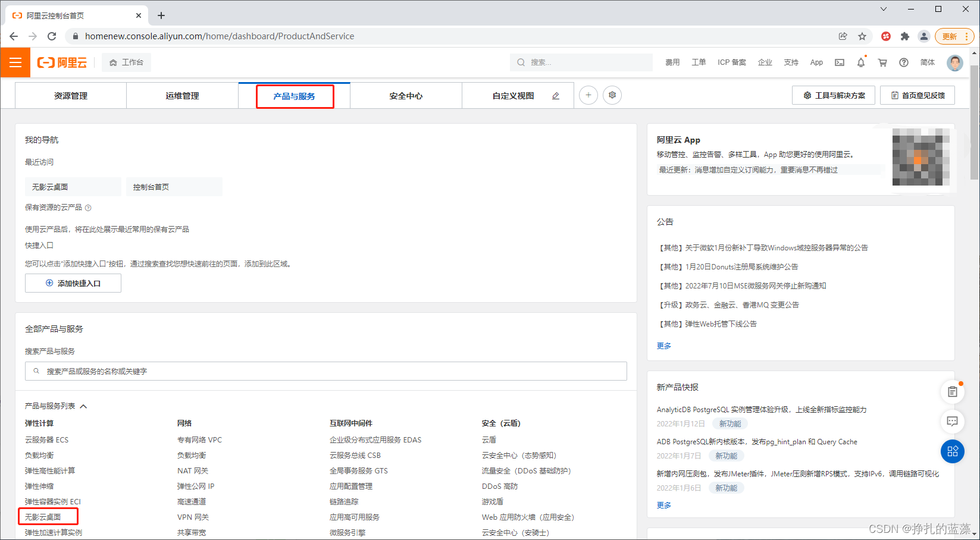Screen dimensions: 980x540
Task: Open the sidebar hamburger menu
Action: click(x=15, y=62)
